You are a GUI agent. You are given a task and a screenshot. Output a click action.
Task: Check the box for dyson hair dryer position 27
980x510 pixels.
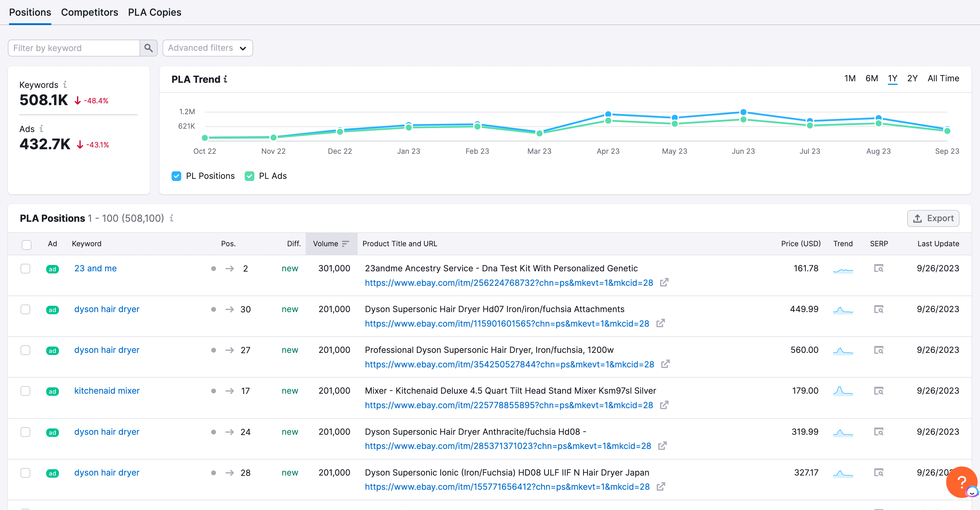coord(25,350)
